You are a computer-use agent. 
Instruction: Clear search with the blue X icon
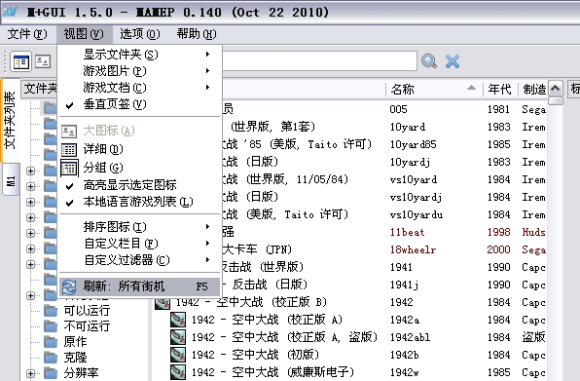[452, 61]
